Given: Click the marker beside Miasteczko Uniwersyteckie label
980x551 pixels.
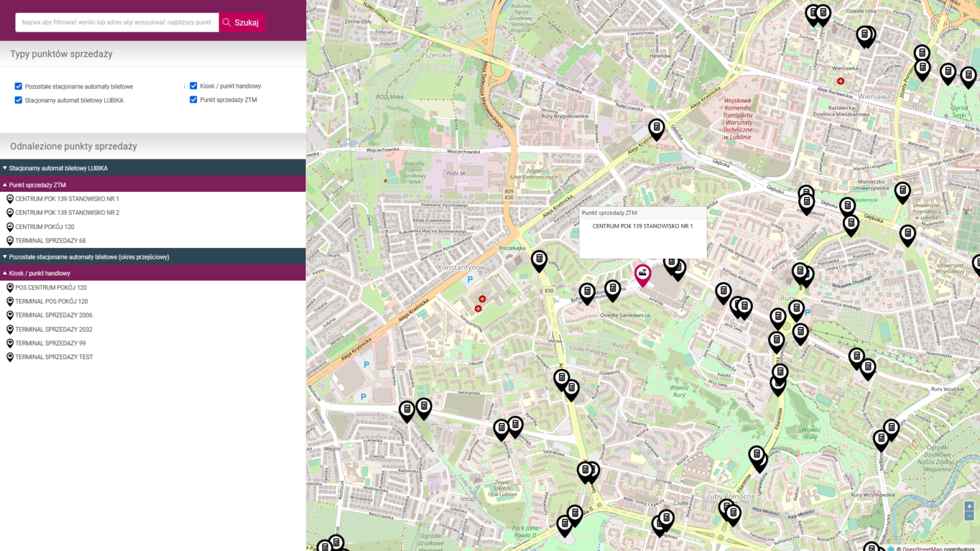Looking at the screenshot, I should tap(902, 191).
